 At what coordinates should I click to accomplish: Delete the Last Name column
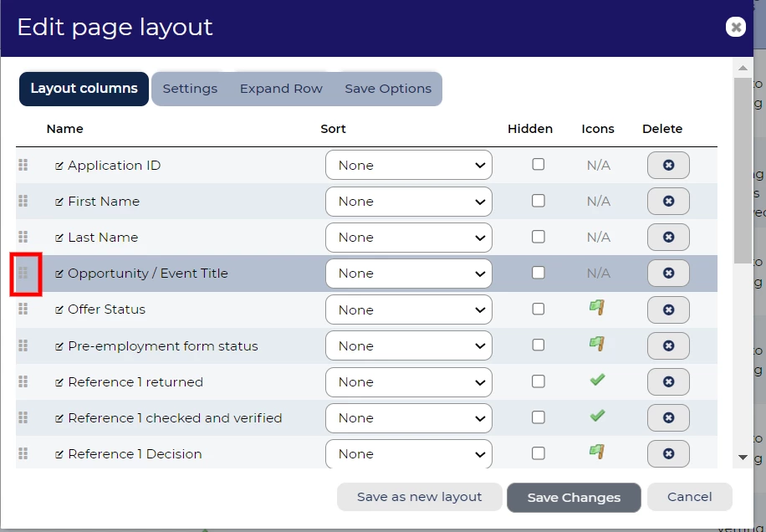coord(668,238)
